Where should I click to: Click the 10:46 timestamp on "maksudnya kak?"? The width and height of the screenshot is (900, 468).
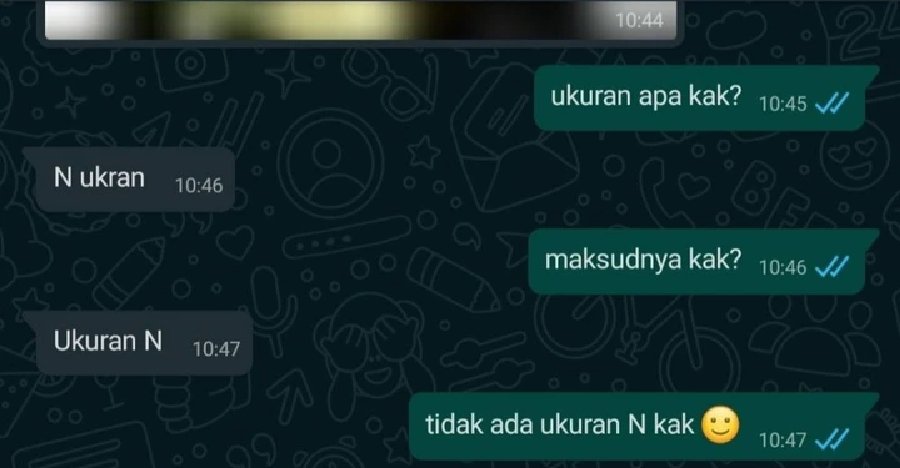click(x=782, y=268)
